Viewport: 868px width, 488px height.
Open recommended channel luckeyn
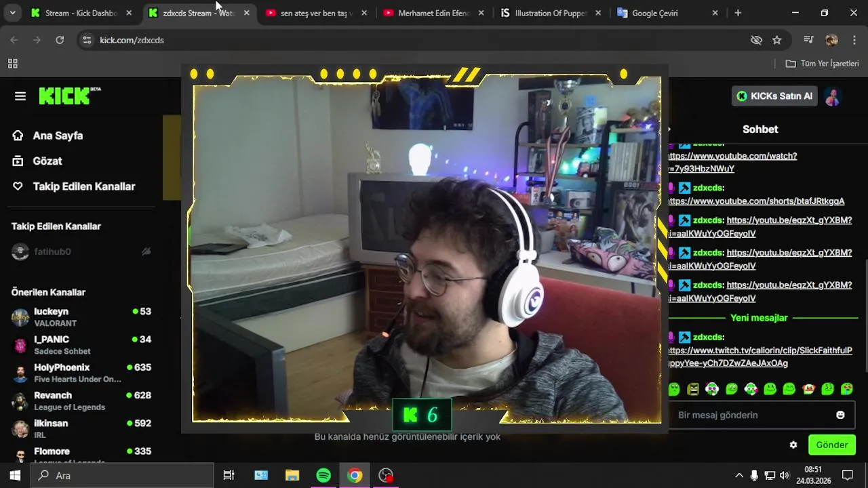(81, 317)
